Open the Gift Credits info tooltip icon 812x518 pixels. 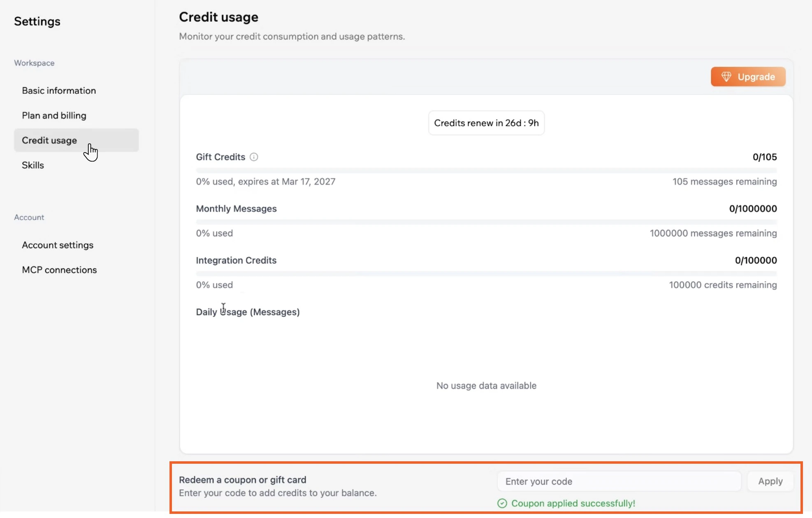(x=254, y=157)
